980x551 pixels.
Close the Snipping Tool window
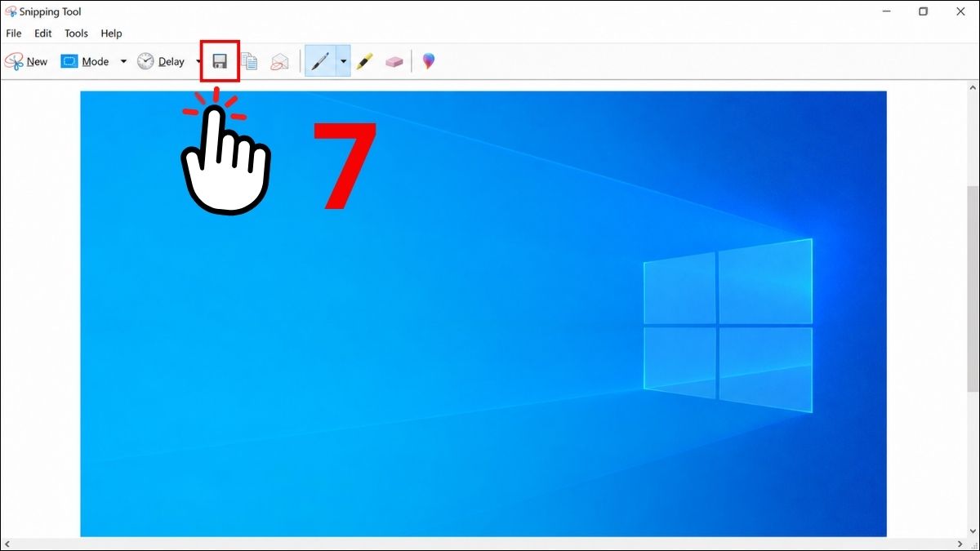click(960, 11)
